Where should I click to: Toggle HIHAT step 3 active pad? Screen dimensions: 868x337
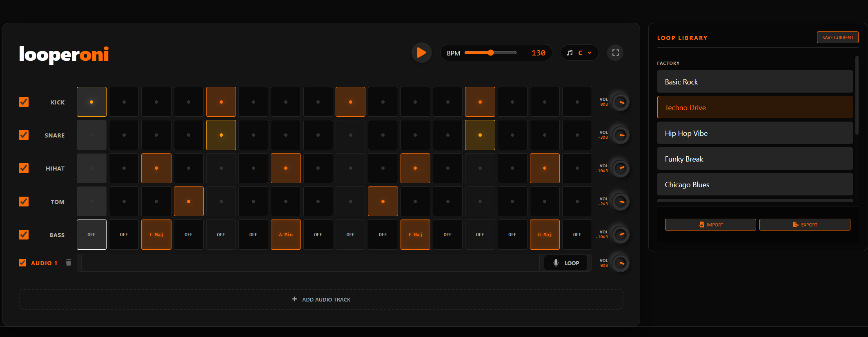click(156, 168)
